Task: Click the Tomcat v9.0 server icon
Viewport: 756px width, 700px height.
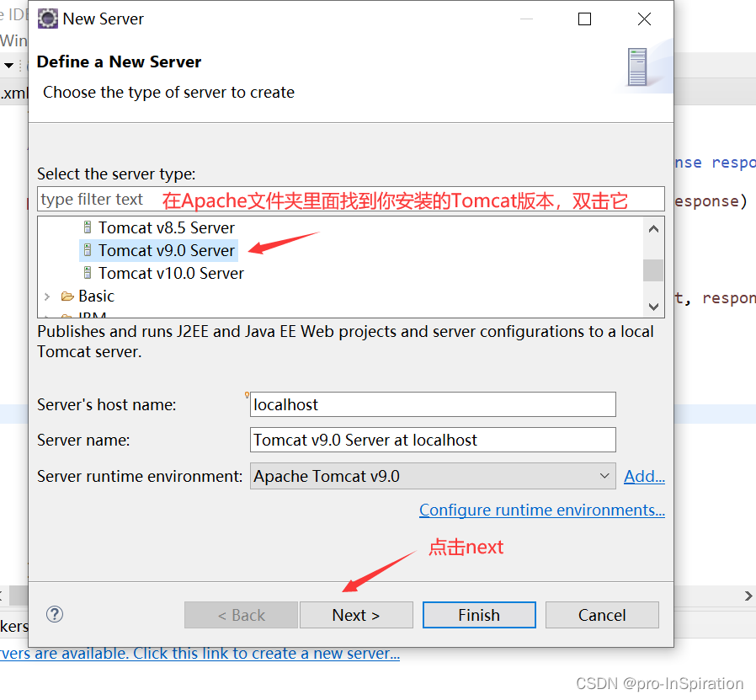Action: click(x=88, y=250)
